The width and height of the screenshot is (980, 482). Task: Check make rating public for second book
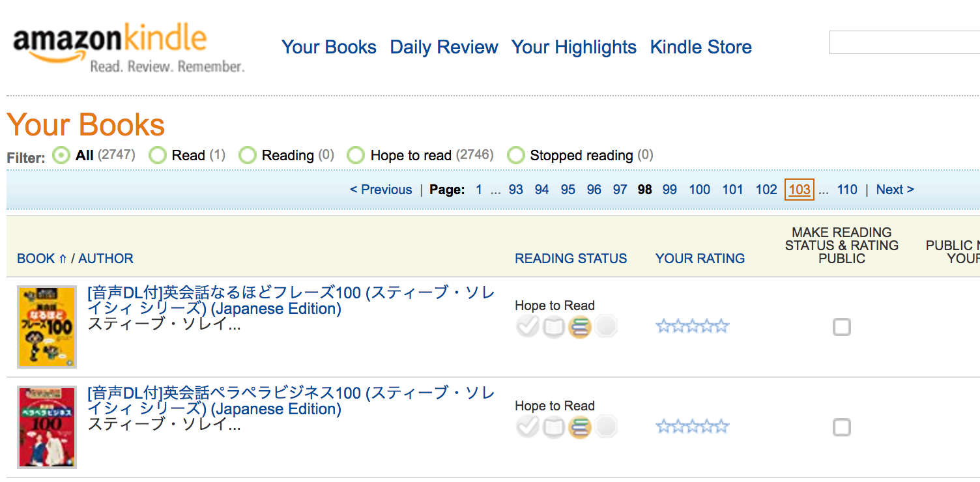click(841, 427)
